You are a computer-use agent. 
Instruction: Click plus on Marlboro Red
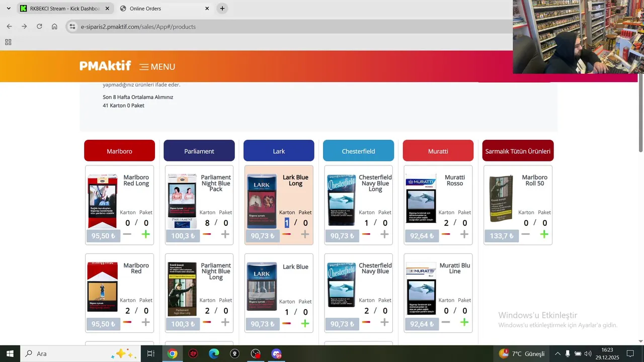(145, 322)
